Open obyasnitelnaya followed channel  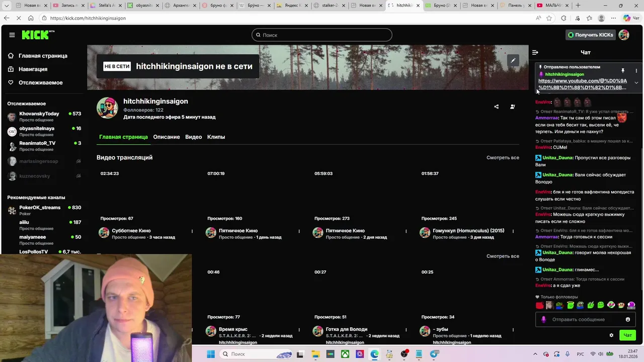pyautogui.click(x=44, y=131)
